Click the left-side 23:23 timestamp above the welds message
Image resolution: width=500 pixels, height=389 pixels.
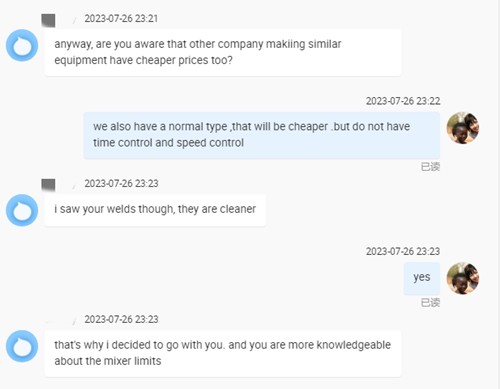click(121, 183)
